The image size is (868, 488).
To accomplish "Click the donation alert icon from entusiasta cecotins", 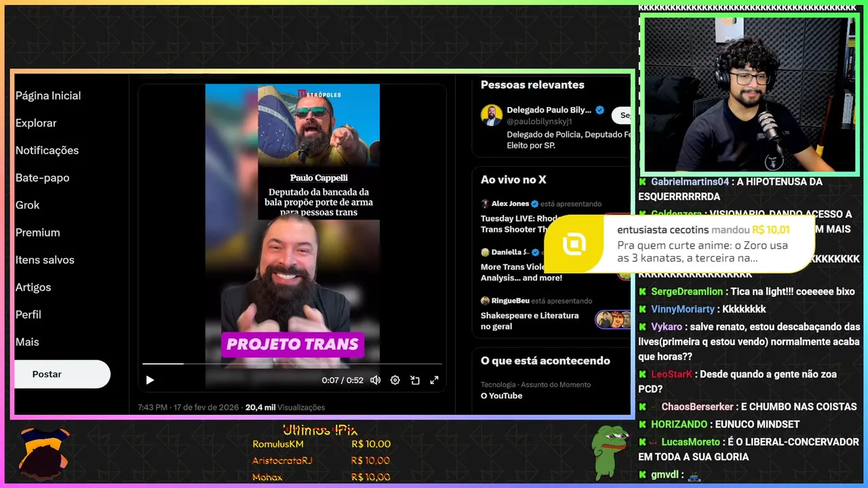I will [574, 244].
